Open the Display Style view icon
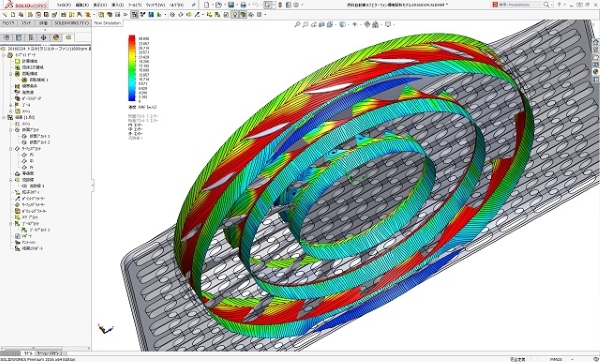The width and height of the screenshot is (600, 362). coord(342,24)
